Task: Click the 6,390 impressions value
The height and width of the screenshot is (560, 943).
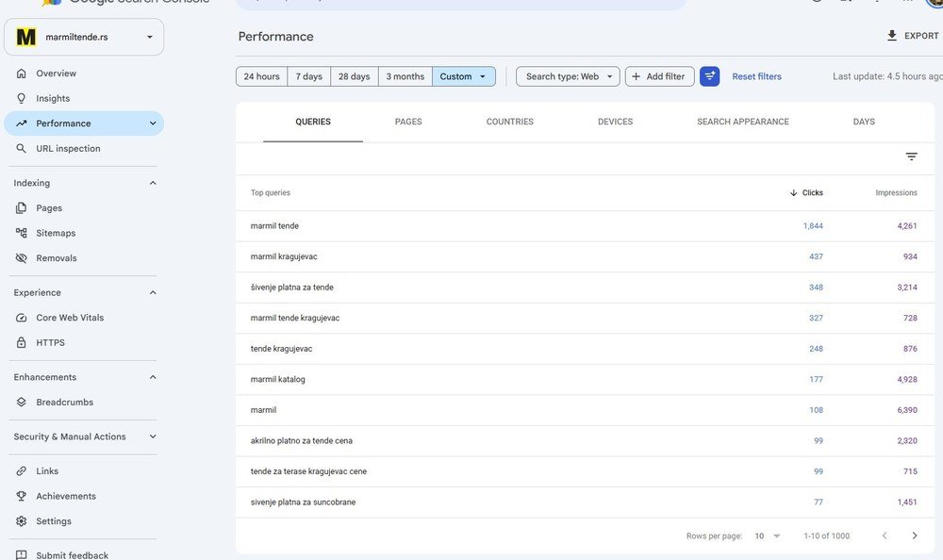Action: (x=907, y=410)
